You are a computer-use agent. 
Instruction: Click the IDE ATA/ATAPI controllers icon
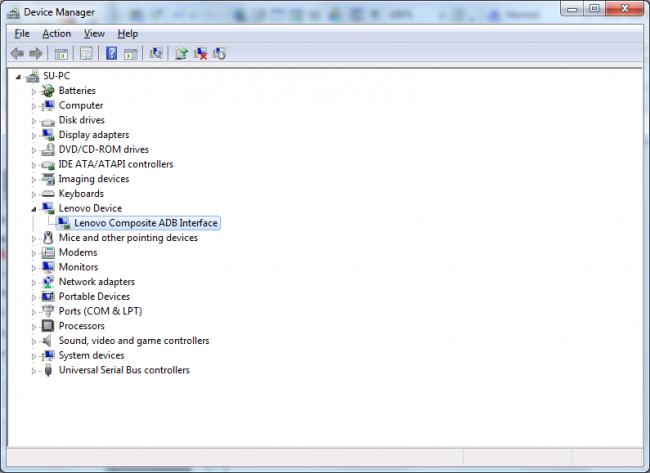click(x=48, y=165)
